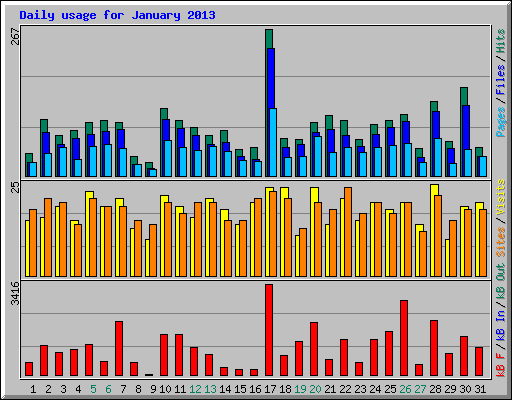Viewport: 512px width, 400px height.
Task: Click the green day 27 x-axis label
Action: (x=420, y=389)
